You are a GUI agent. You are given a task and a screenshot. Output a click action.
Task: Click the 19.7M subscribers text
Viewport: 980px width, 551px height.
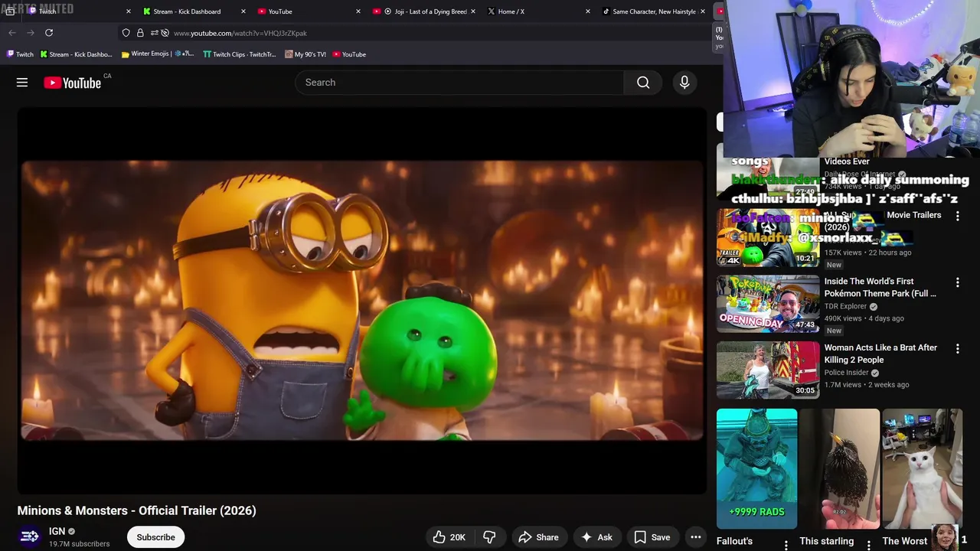pos(79,544)
